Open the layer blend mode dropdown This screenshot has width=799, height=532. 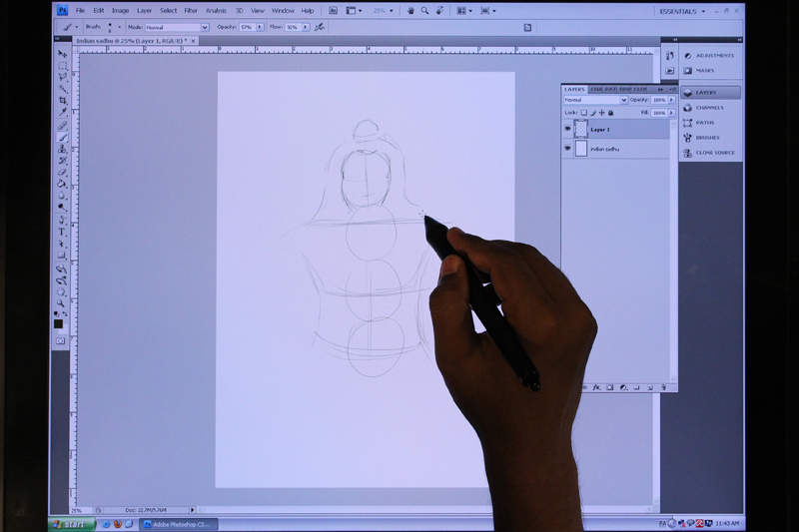click(595, 100)
